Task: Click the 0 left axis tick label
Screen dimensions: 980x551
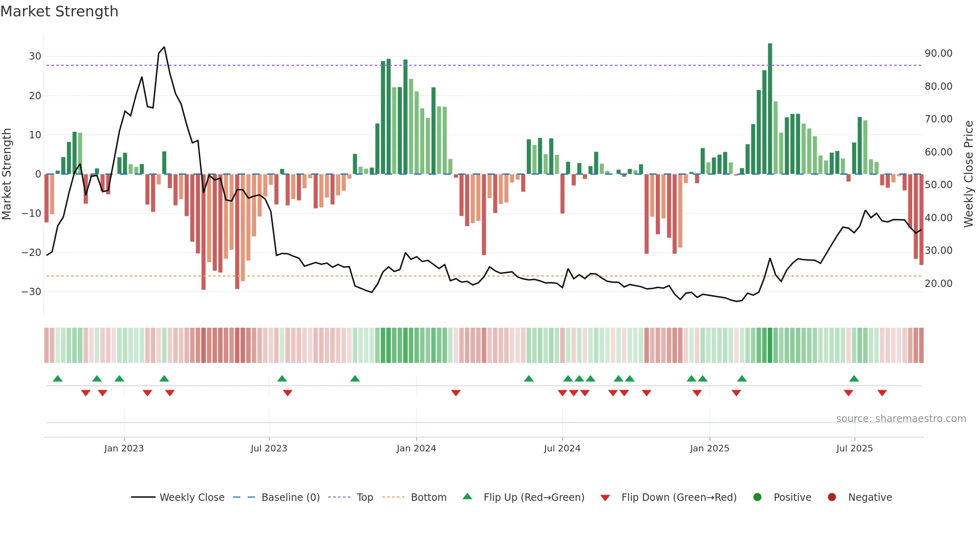Action: coord(38,174)
